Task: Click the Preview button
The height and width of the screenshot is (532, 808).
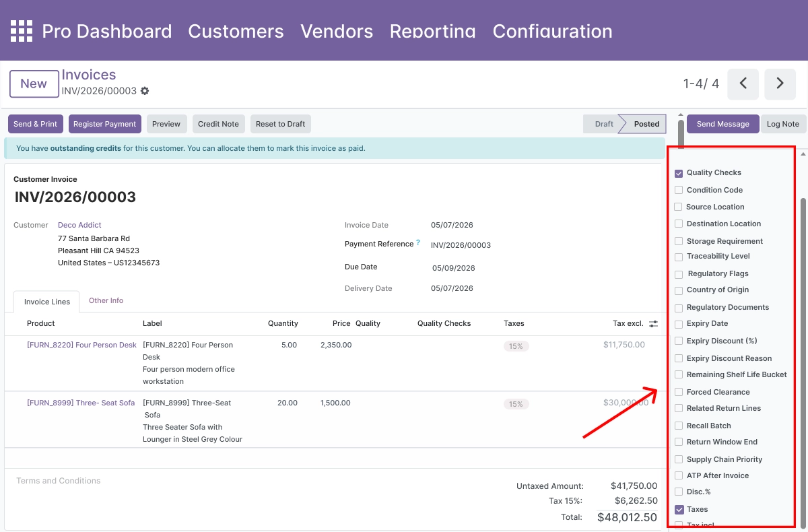Action: coord(166,124)
